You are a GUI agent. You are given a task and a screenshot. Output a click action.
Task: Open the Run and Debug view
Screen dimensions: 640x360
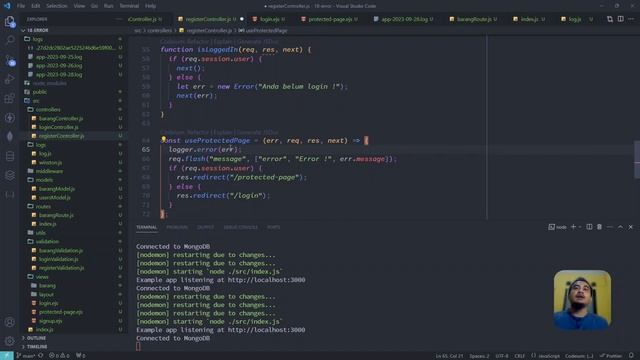10,79
